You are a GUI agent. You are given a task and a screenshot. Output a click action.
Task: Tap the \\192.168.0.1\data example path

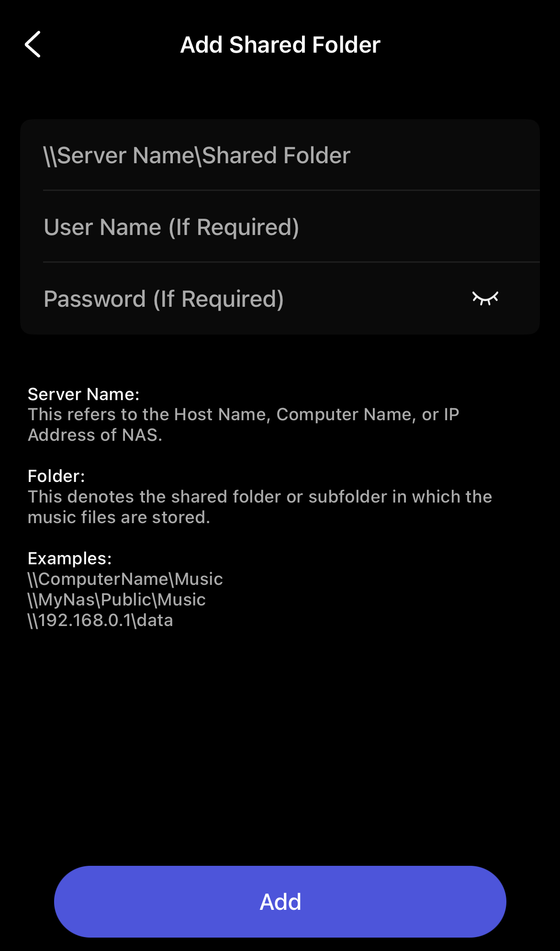point(101,620)
